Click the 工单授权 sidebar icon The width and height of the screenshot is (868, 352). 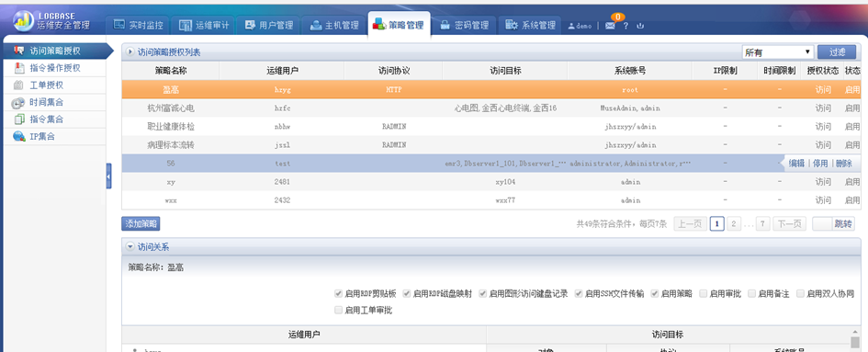tap(18, 85)
